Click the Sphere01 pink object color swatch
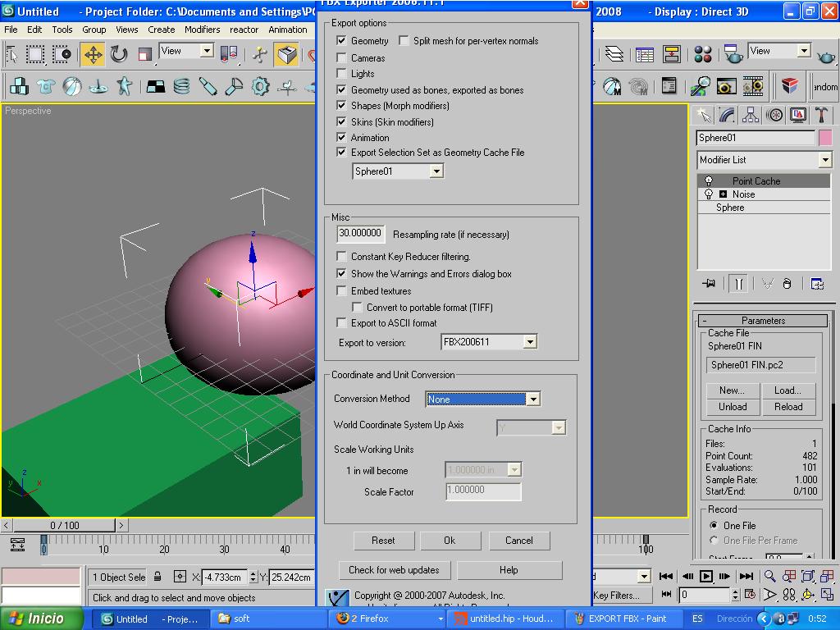Viewport: 840px width, 630px height. [825, 138]
